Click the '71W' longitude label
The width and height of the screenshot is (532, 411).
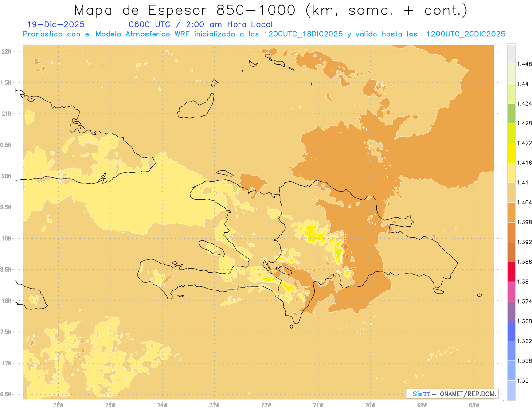pos(318,405)
